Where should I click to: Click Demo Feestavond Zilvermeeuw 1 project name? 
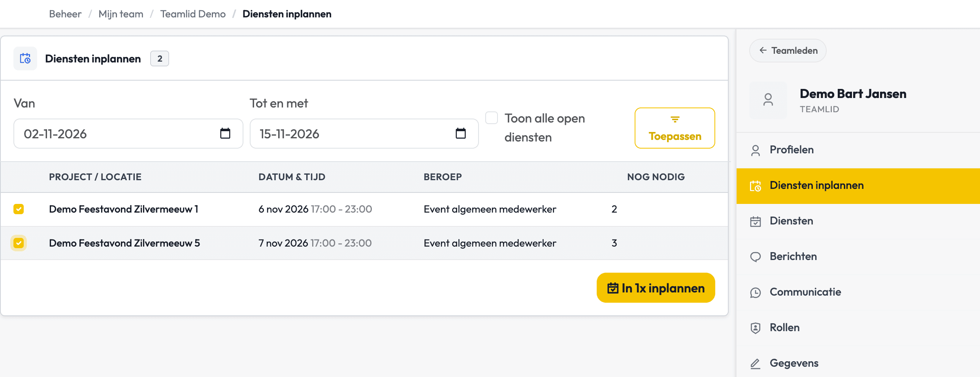[x=124, y=209]
